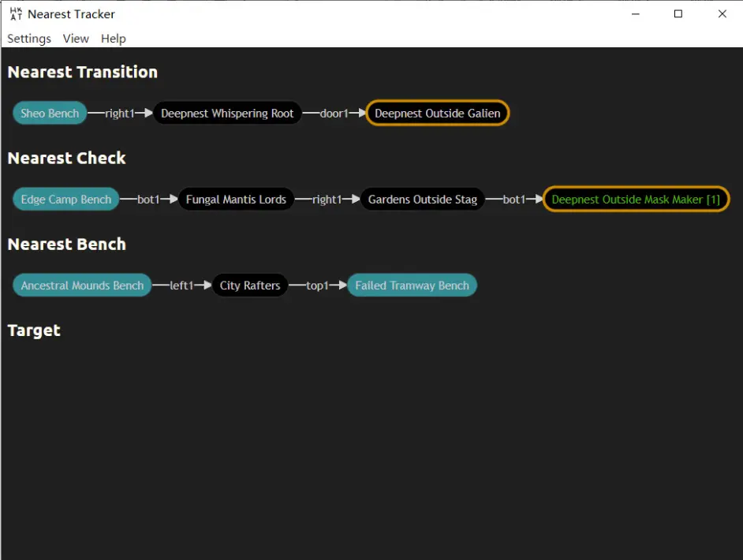Click the bot1 label after Edge Camp Bench
This screenshot has height=560, width=743.
pos(148,200)
